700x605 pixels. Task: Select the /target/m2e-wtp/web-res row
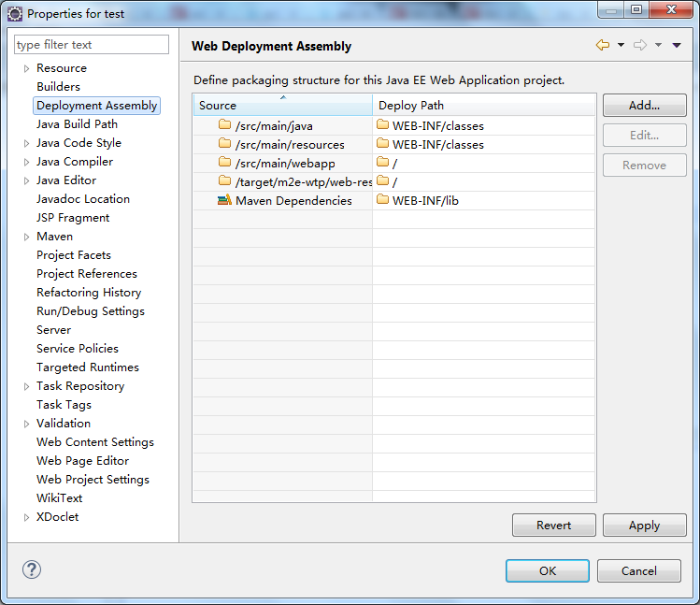(283, 182)
